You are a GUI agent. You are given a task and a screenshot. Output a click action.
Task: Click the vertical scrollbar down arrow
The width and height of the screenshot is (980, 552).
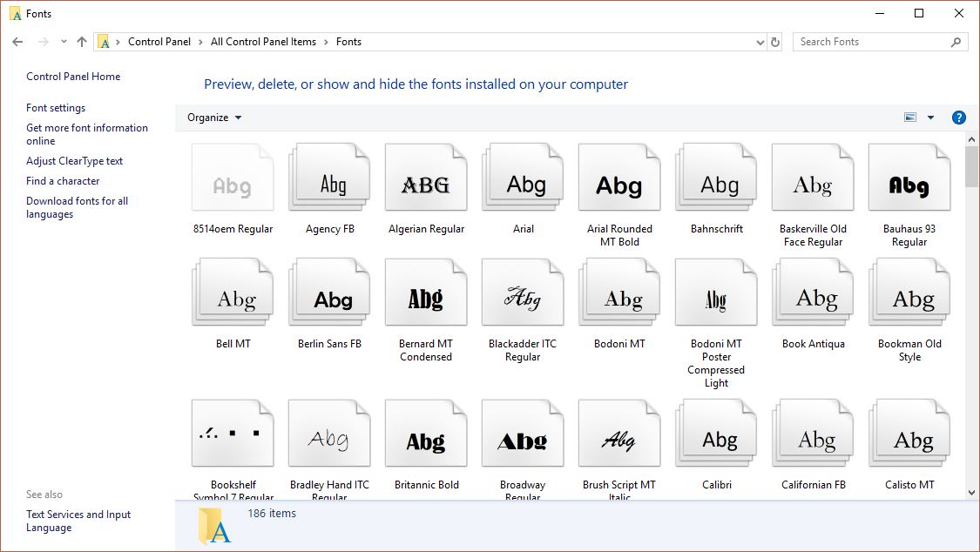(971, 493)
